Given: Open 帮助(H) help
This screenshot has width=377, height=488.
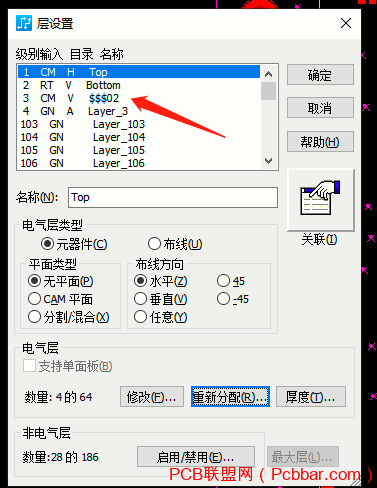Looking at the screenshot, I should pyautogui.click(x=320, y=142).
